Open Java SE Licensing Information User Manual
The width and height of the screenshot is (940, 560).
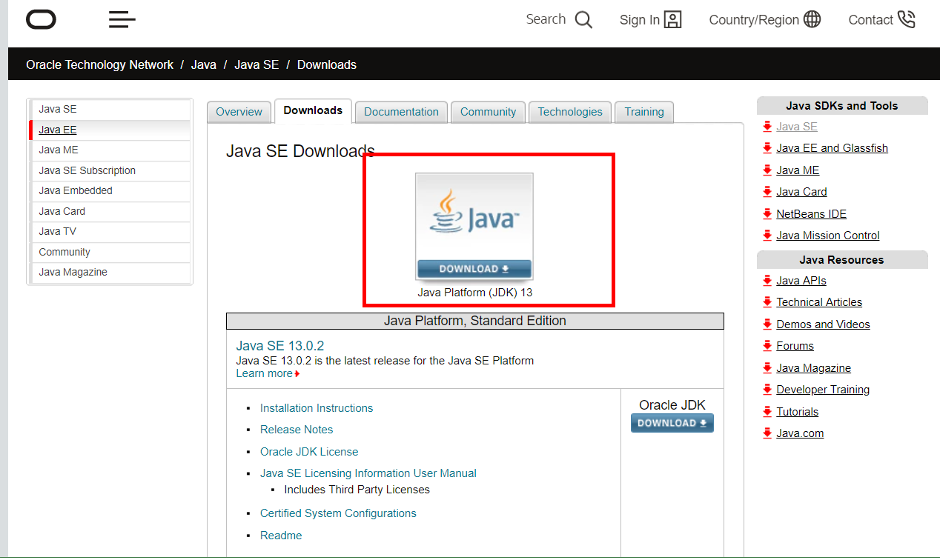point(368,473)
